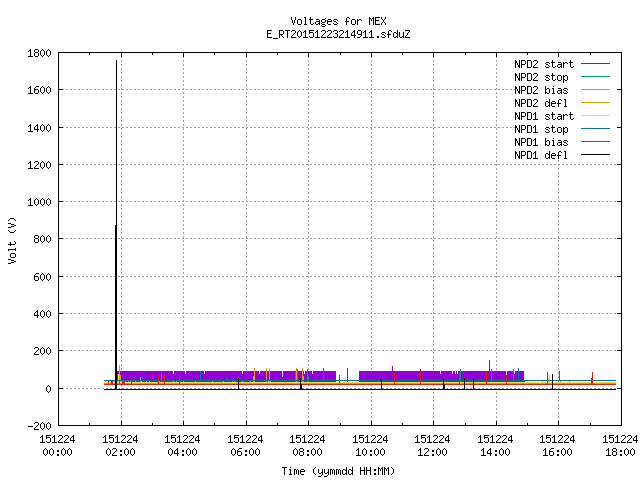Image resolution: width=640 pixels, height=480 pixels.
Task: Click the 400 y-axis tick label
Action: [x=42, y=314]
